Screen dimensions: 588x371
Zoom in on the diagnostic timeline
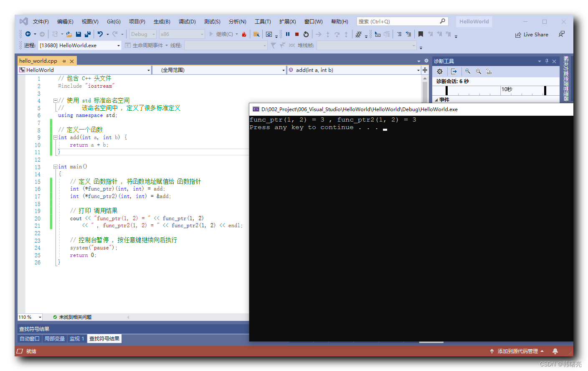click(468, 71)
